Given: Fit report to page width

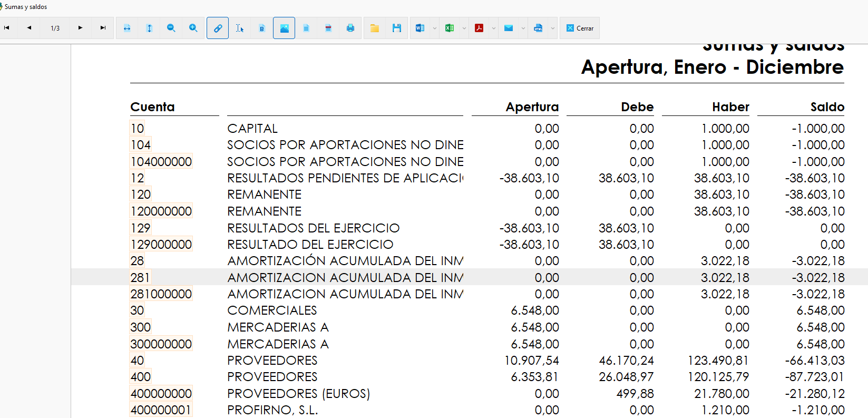Looking at the screenshot, I should [127, 28].
